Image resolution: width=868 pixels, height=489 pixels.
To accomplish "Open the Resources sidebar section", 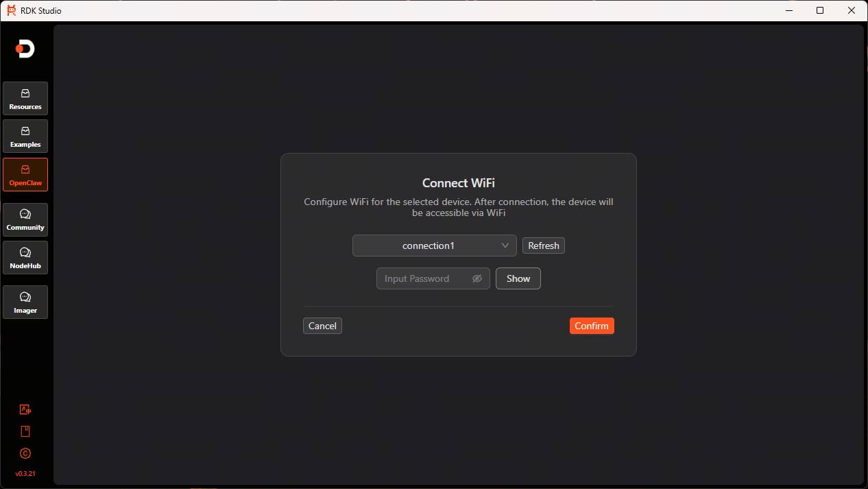I will tap(25, 98).
